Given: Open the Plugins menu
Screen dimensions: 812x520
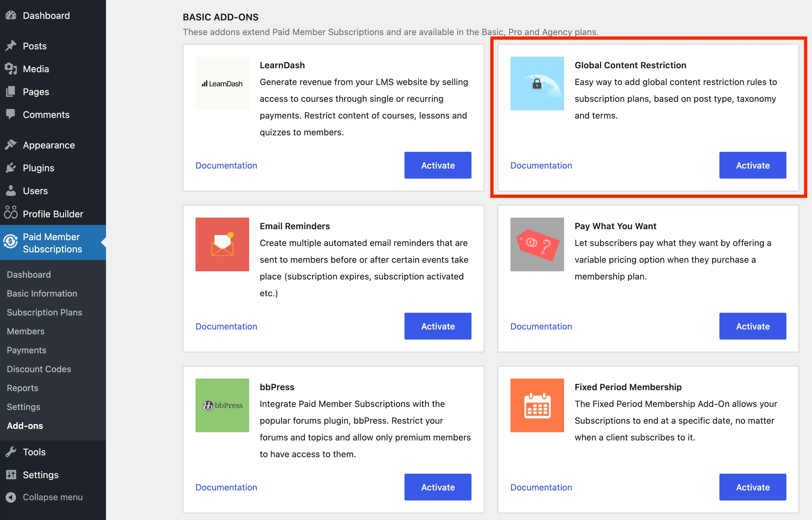Looking at the screenshot, I should [53, 168].
